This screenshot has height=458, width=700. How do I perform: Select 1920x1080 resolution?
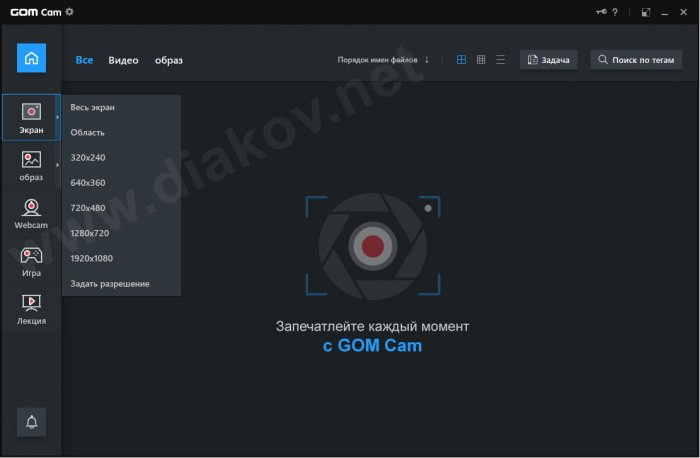(x=121, y=258)
